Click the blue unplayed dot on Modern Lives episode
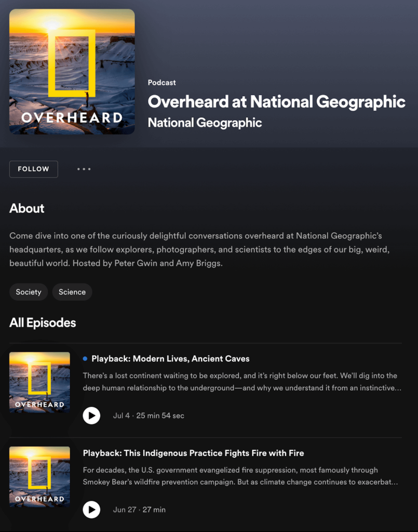The height and width of the screenshot is (532, 418). pos(85,358)
